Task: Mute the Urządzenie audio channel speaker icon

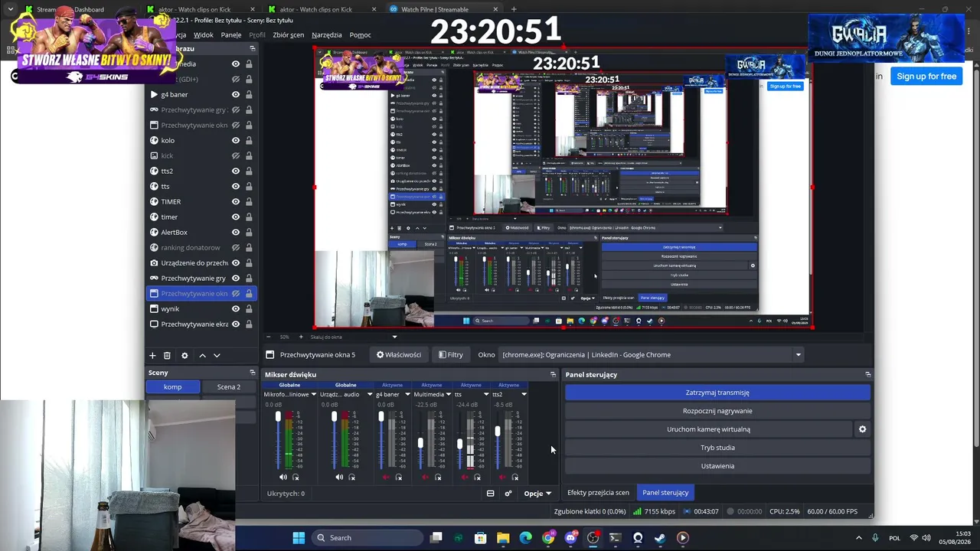Action: 339,478
